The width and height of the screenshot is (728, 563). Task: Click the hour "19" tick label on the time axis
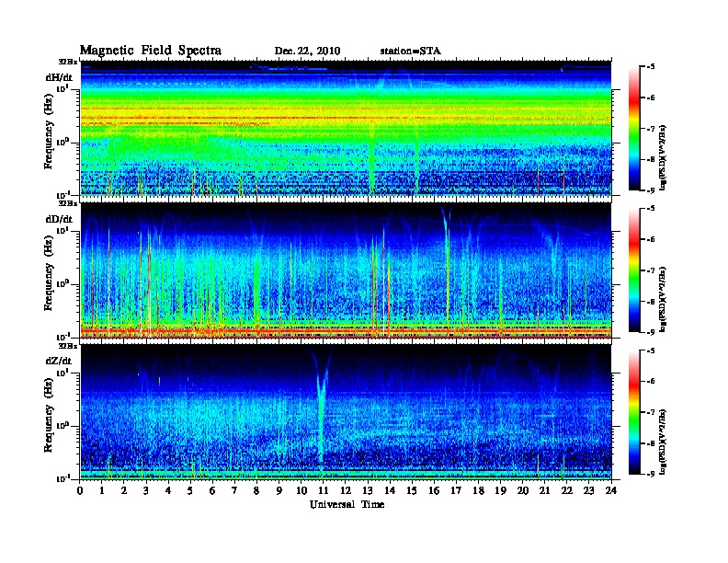pyautogui.click(x=500, y=490)
